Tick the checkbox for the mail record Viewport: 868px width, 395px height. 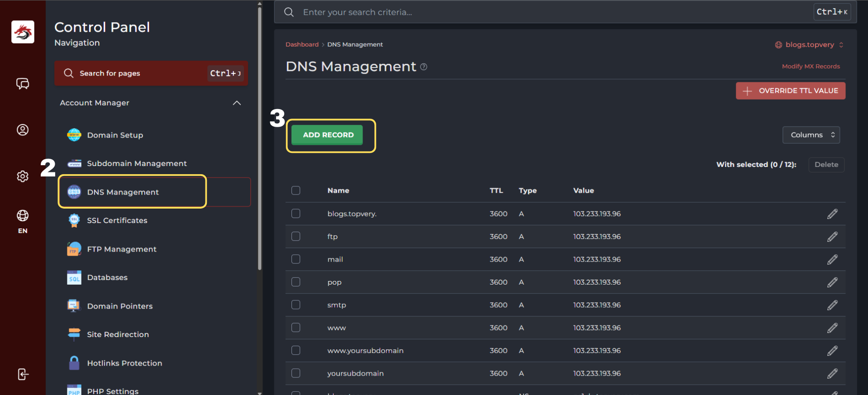point(296,259)
